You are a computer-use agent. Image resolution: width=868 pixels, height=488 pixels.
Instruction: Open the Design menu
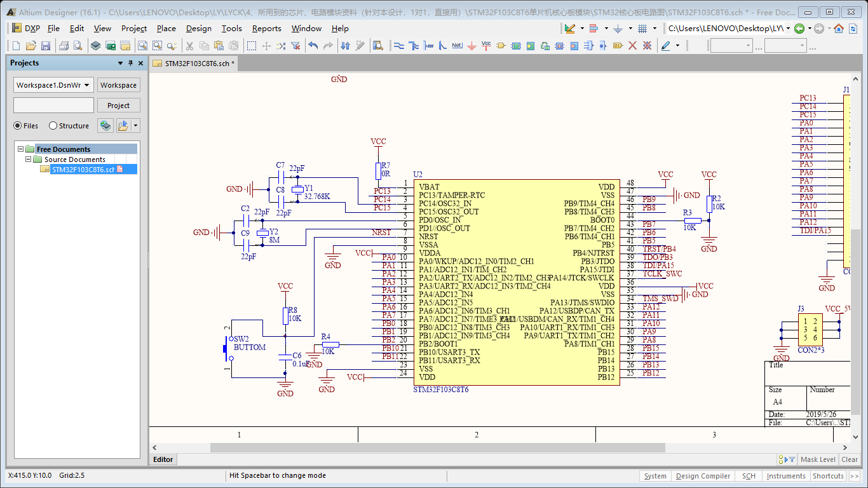[x=198, y=29]
